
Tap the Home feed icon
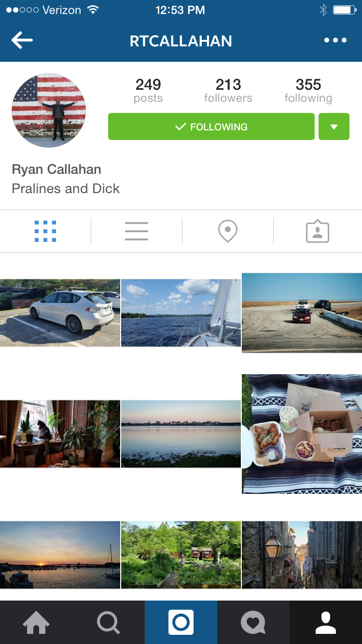coord(36,623)
